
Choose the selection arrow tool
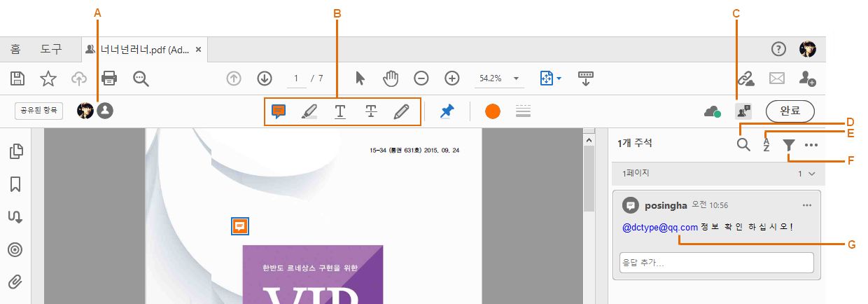tap(360, 78)
